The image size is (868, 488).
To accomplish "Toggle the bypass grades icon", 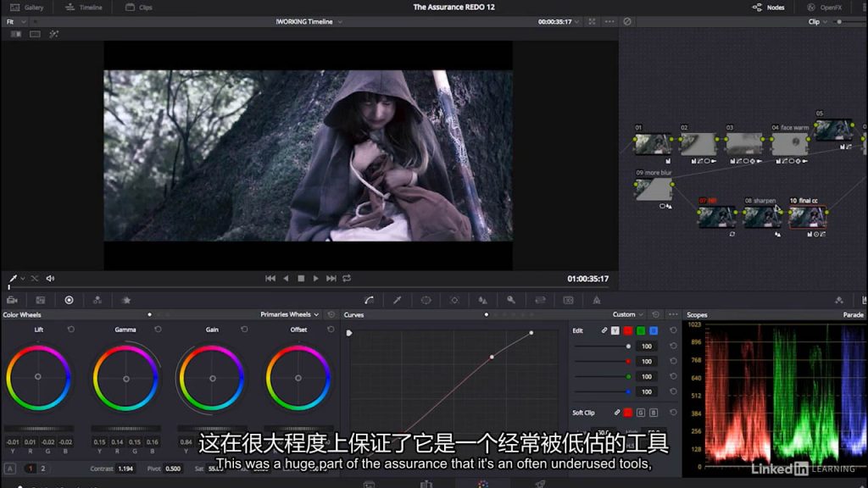I will click(x=627, y=21).
